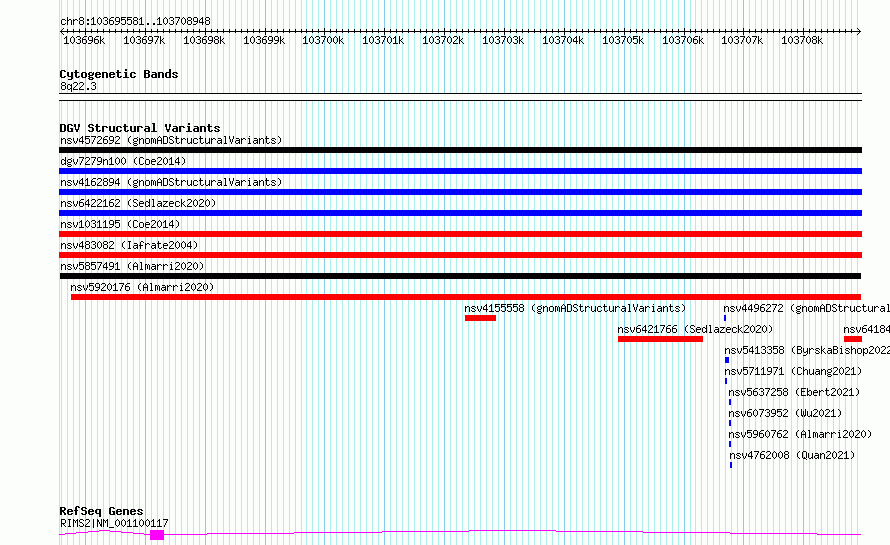Viewport: 890px width, 545px height.
Task: Open nsv4762008 (Quan2021) variant label
Action: click(792, 455)
